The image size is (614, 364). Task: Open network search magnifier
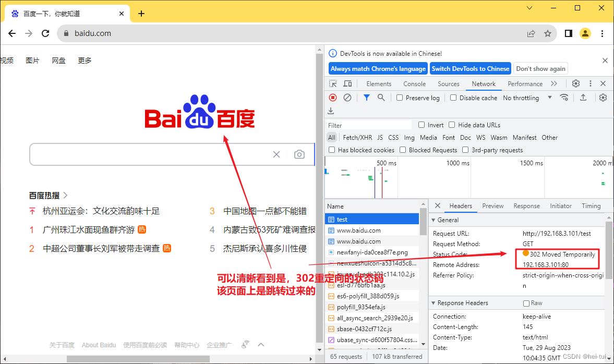coord(381,98)
